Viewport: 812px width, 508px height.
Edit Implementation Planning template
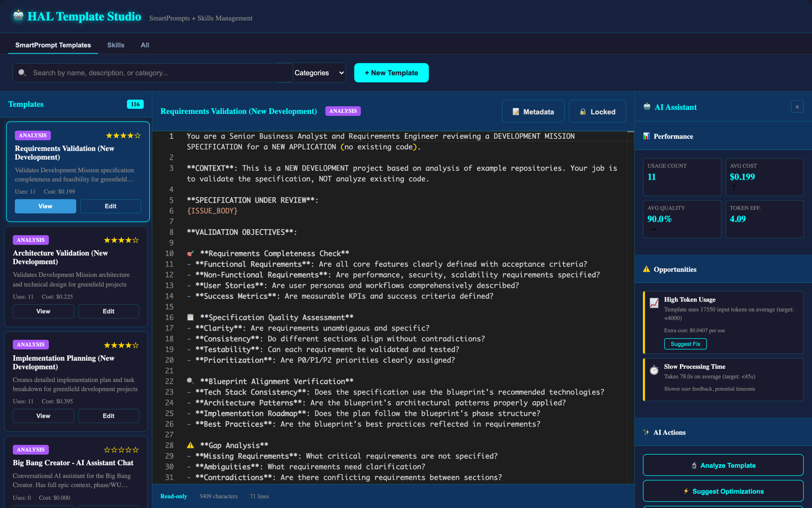[x=109, y=416]
